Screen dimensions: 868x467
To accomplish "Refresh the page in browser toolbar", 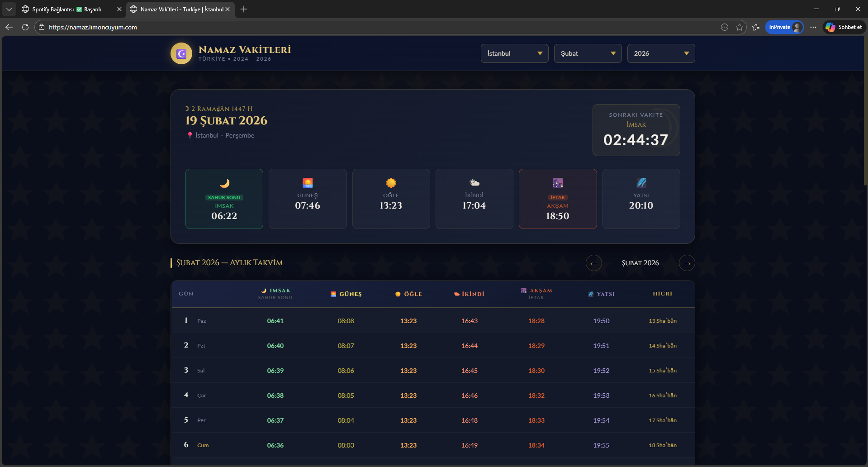I will coord(25,27).
